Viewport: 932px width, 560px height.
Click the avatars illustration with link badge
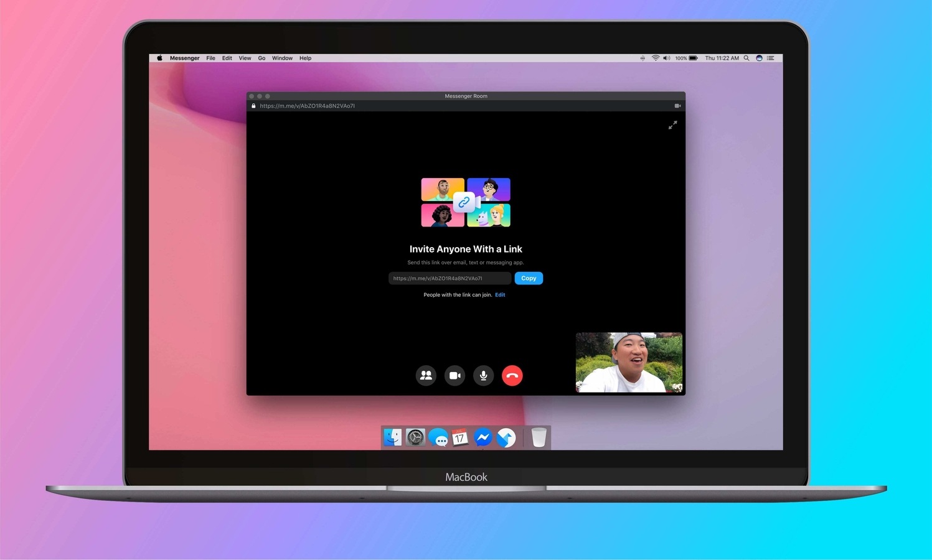click(466, 202)
